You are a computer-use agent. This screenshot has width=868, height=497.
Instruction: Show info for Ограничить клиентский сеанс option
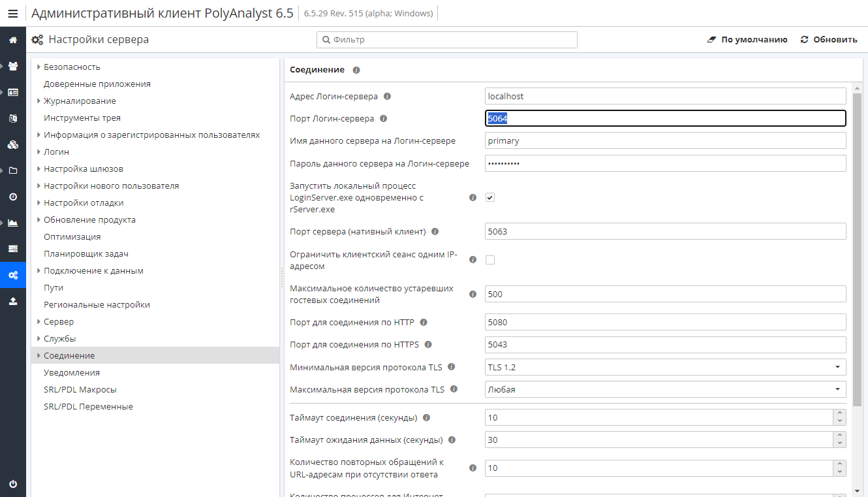473,260
